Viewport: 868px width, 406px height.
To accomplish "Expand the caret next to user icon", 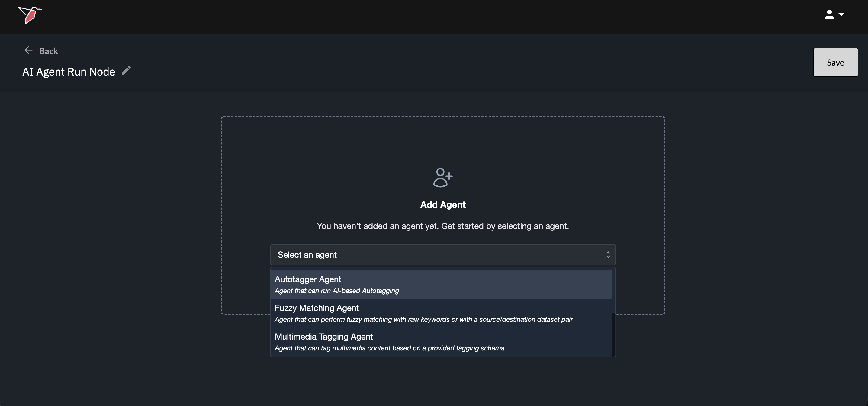I will (x=841, y=15).
